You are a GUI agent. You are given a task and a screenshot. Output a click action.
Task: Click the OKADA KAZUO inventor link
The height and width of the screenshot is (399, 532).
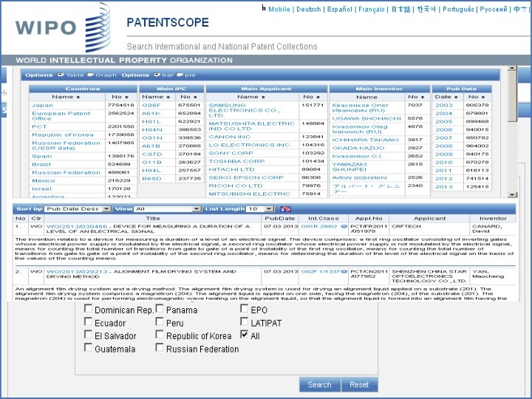coord(358,149)
